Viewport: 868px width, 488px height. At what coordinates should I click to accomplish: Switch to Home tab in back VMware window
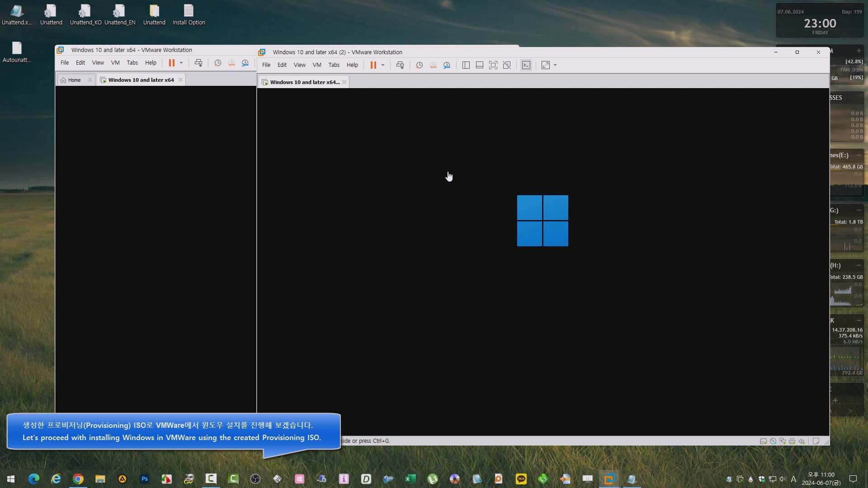pos(74,80)
